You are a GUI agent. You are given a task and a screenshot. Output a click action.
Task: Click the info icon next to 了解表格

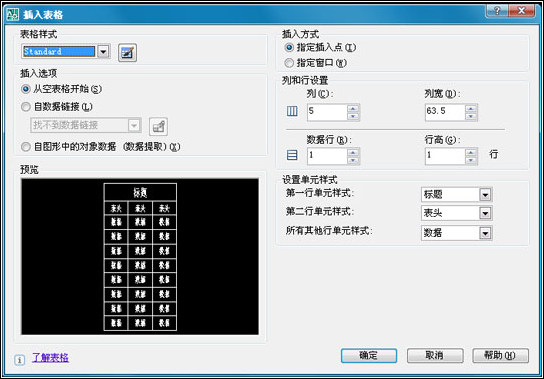(x=19, y=360)
